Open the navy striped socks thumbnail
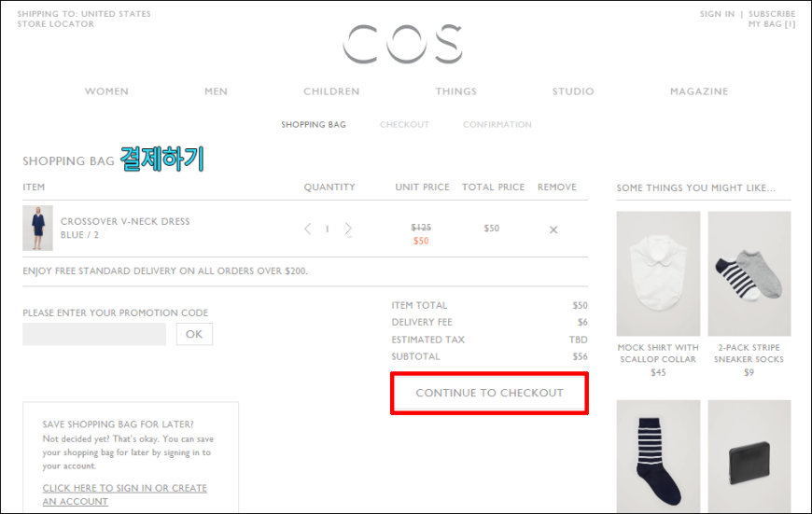Image resolution: width=812 pixels, height=514 pixels. click(x=658, y=456)
